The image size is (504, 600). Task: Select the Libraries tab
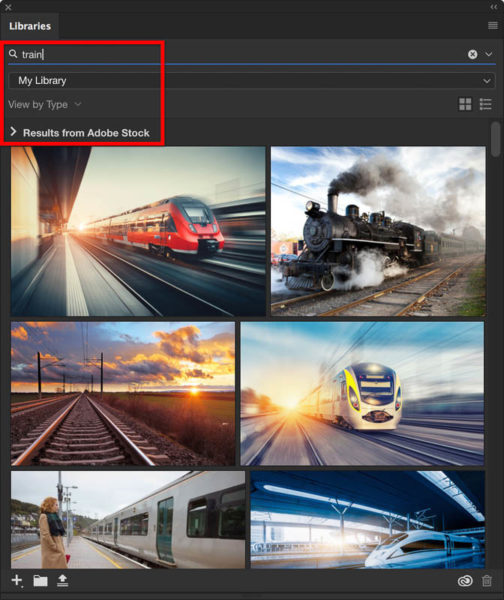point(30,26)
